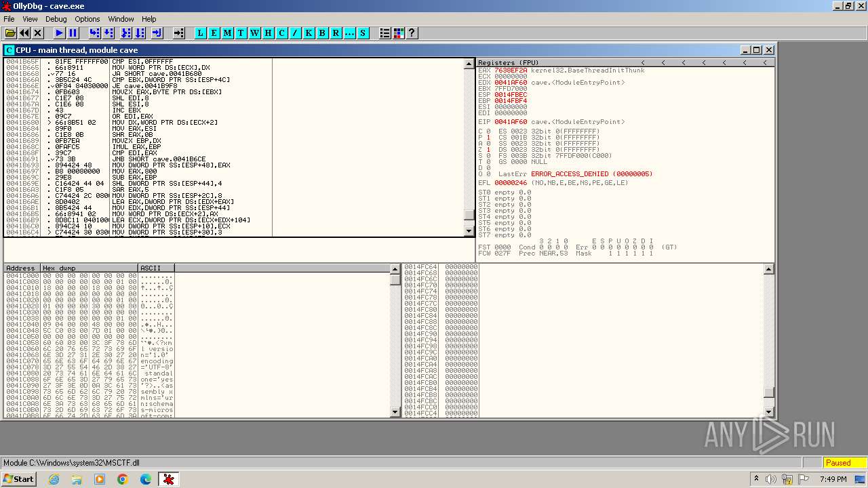This screenshot has width=868, height=488.
Task: Open the Options menu
Action: [87, 19]
